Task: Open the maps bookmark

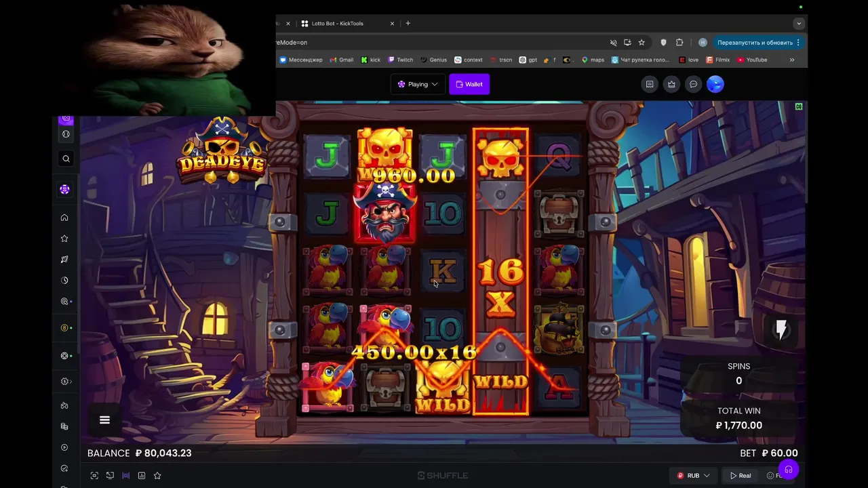Action: pyautogui.click(x=593, y=60)
